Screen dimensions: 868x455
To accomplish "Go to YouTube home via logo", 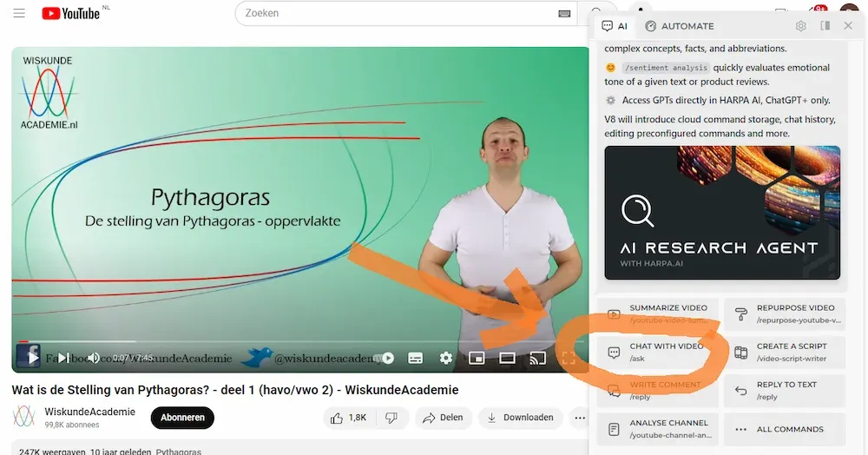I will [x=71, y=13].
